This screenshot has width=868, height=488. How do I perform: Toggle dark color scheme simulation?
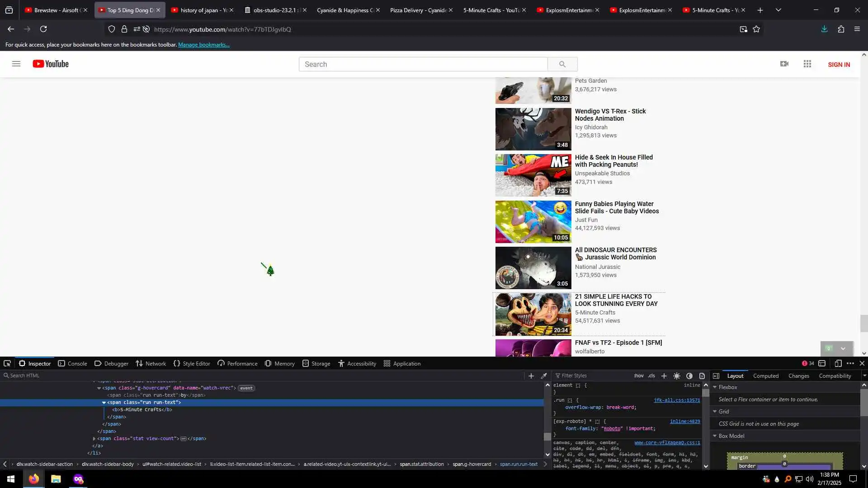click(x=689, y=375)
